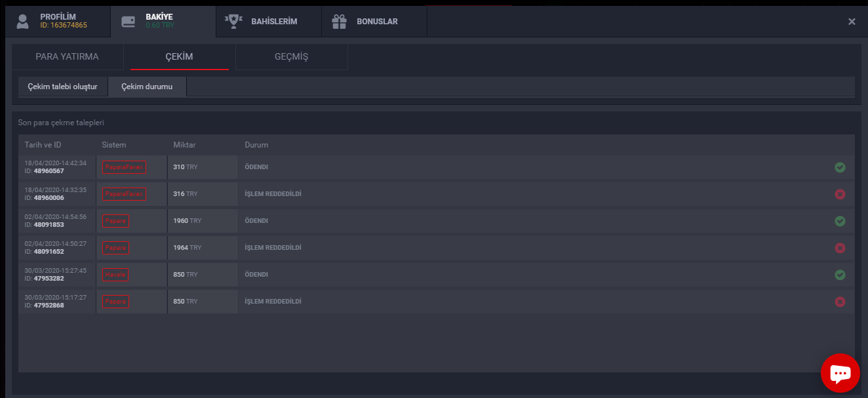Open the Geçmiş tab
Viewport: 868px width, 398px height.
pyautogui.click(x=291, y=56)
